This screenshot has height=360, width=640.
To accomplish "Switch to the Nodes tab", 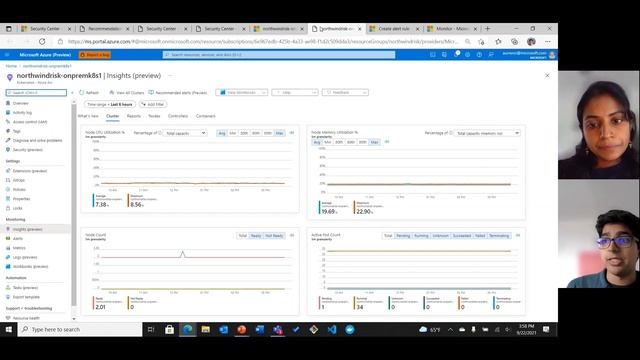I will point(154,116).
